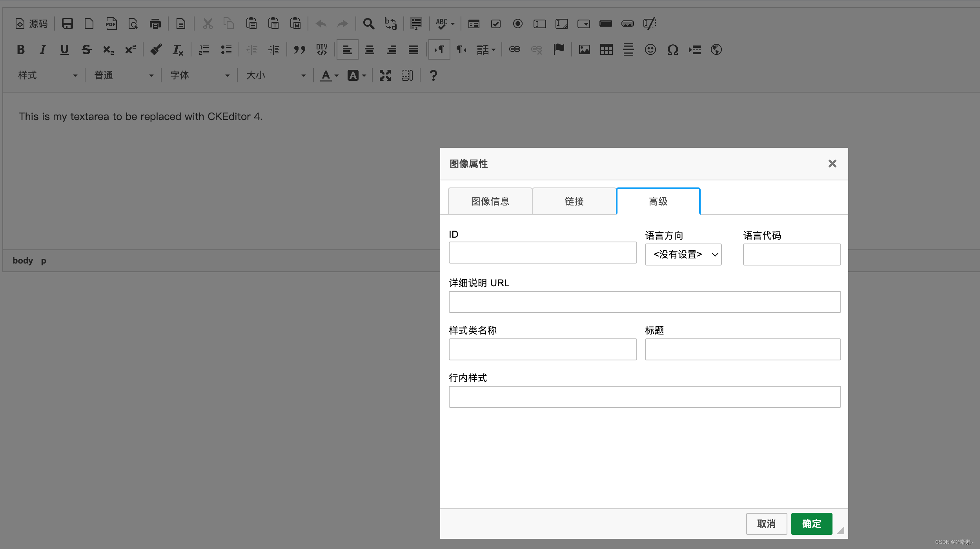This screenshot has width=980, height=549.
Task: Open 语言方向 dropdown
Action: pyautogui.click(x=683, y=255)
